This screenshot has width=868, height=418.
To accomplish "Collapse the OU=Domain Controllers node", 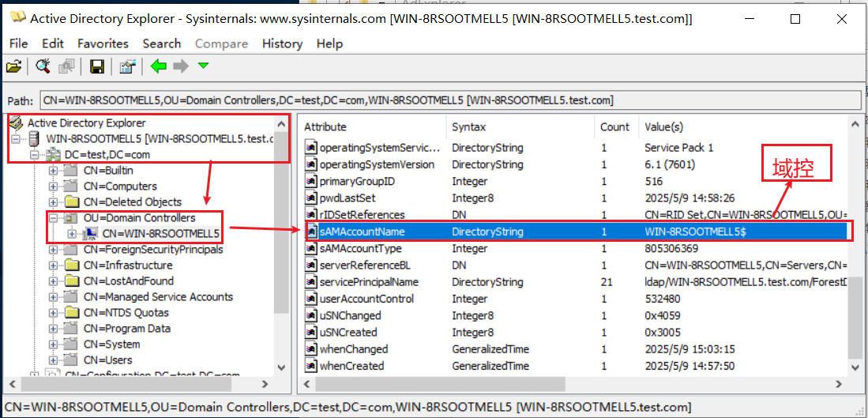I will [53, 218].
